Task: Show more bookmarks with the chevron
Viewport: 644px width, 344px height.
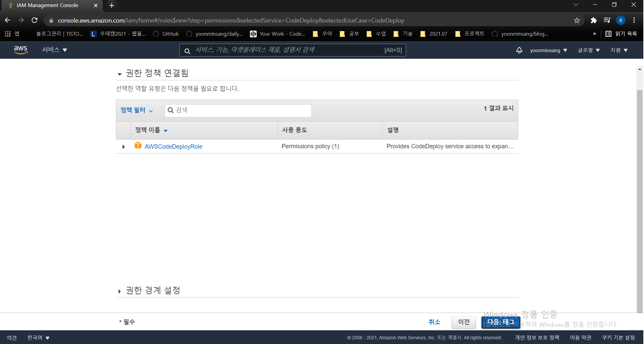Action: (595, 34)
